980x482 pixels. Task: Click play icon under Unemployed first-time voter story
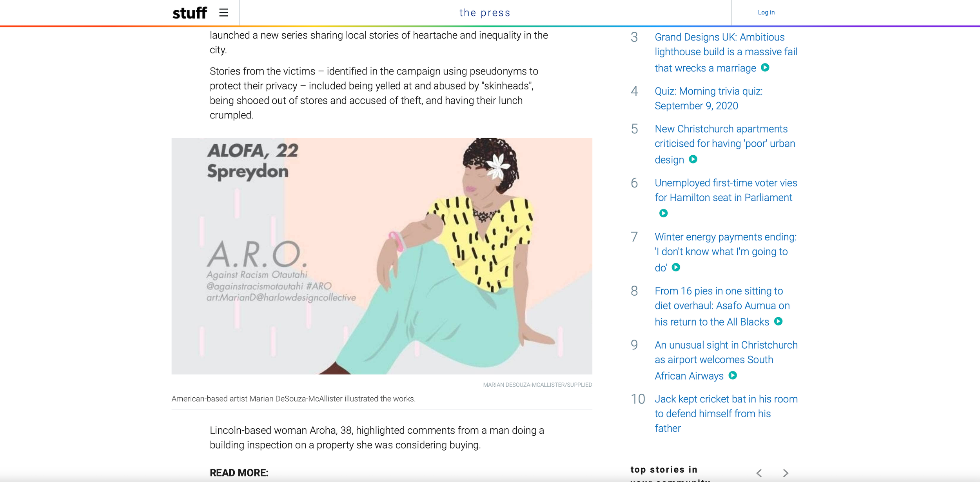pyautogui.click(x=663, y=213)
